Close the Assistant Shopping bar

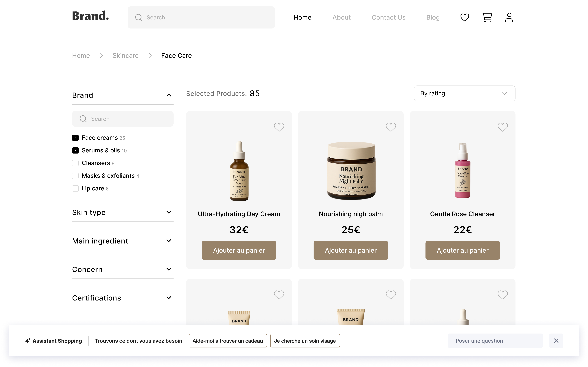point(556,341)
